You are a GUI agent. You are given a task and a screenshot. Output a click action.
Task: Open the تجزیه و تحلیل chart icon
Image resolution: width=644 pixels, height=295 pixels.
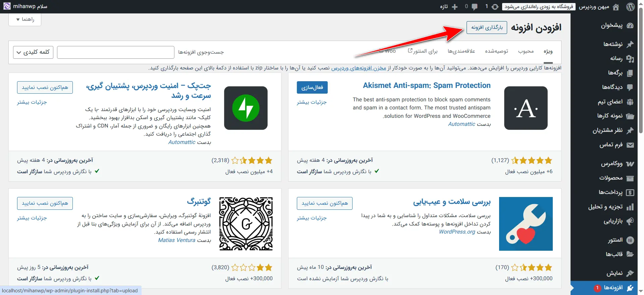click(x=630, y=207)
